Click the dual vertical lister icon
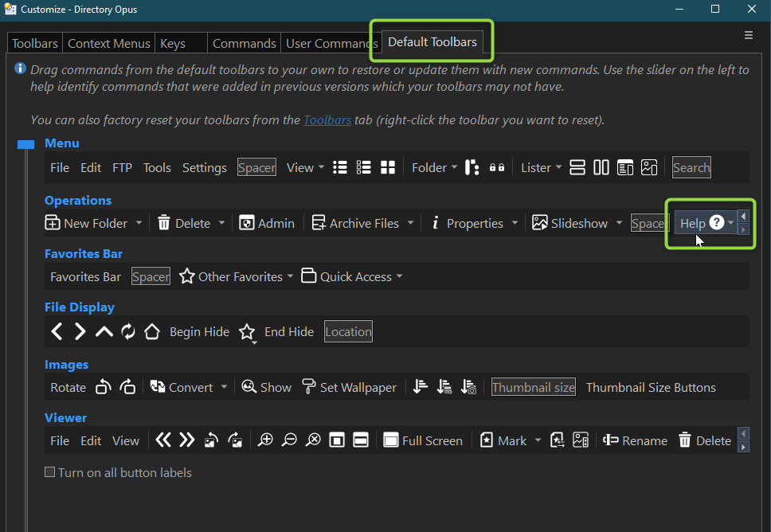This screenshot has width=771, height=532. tap(601, 167)
